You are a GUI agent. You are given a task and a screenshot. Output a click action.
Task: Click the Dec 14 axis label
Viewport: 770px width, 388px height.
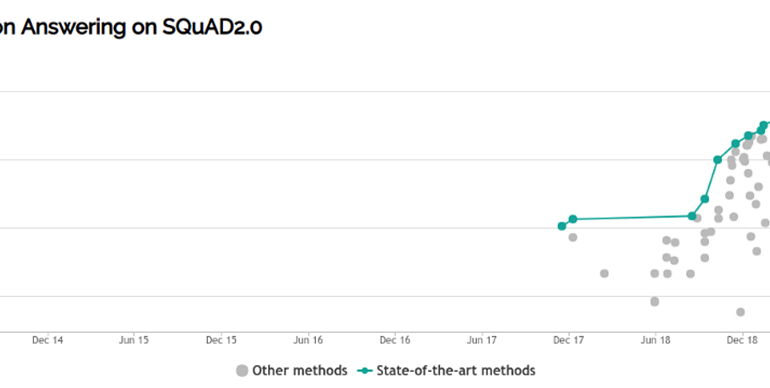[x=48, y=340]
